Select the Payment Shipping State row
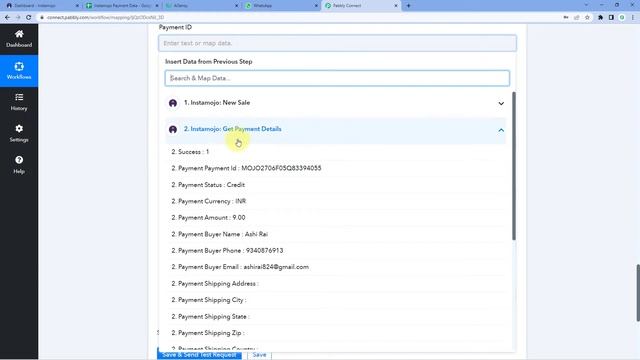 coord(336,317)
